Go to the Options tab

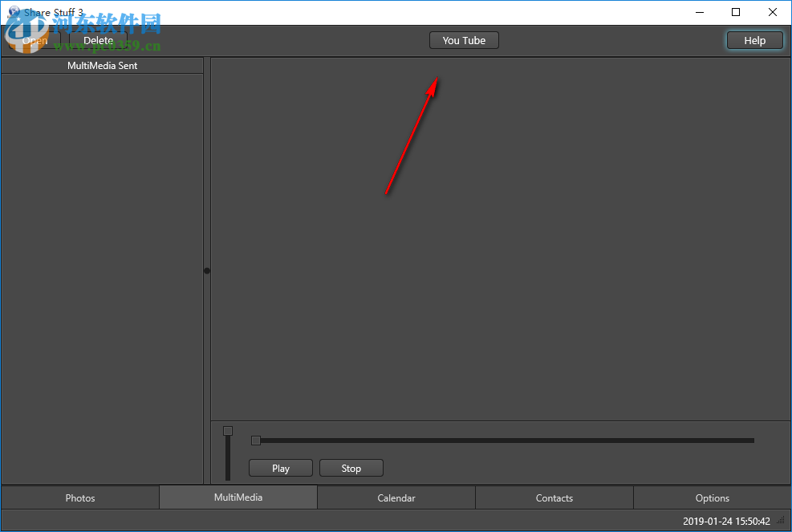[713, 497]
